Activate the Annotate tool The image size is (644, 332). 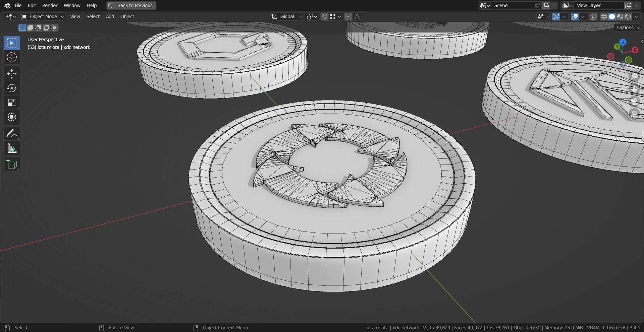(x=12, y=133)
